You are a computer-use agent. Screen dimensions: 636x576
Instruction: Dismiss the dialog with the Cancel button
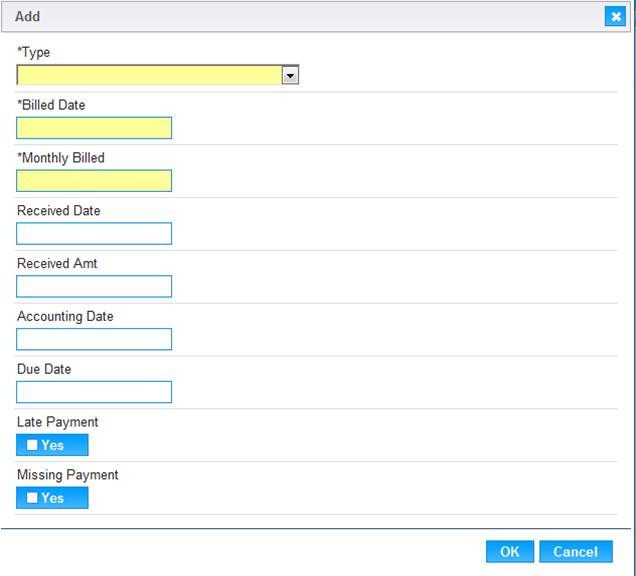coord(576,552)
